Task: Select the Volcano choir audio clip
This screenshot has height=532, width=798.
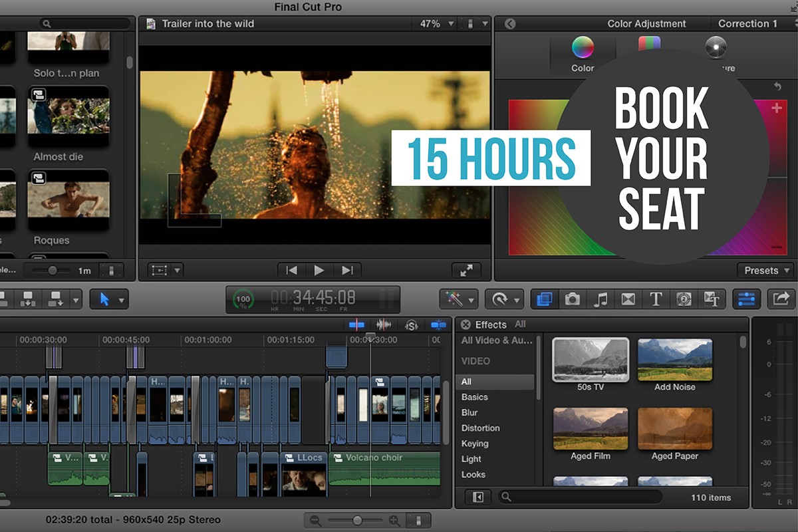Action: click(384, 469)
